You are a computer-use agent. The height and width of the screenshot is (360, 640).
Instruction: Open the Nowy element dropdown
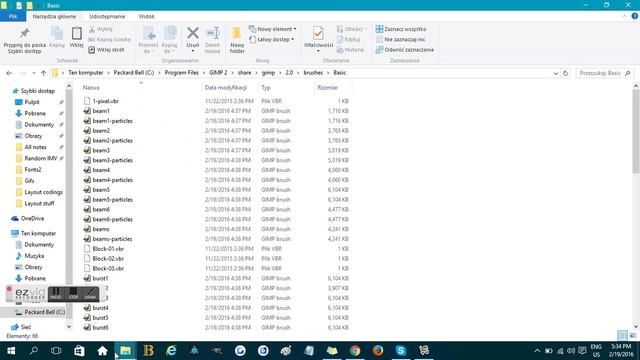[273, 29]
